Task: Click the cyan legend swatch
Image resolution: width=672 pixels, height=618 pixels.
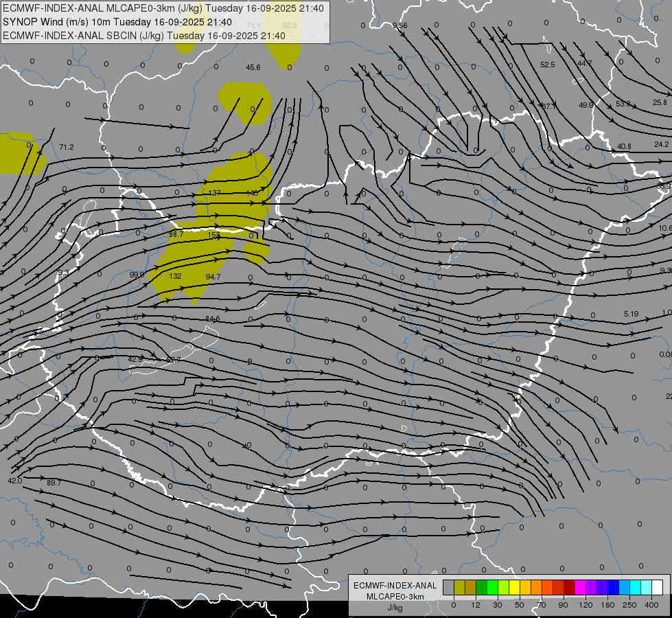Action: 636,587
